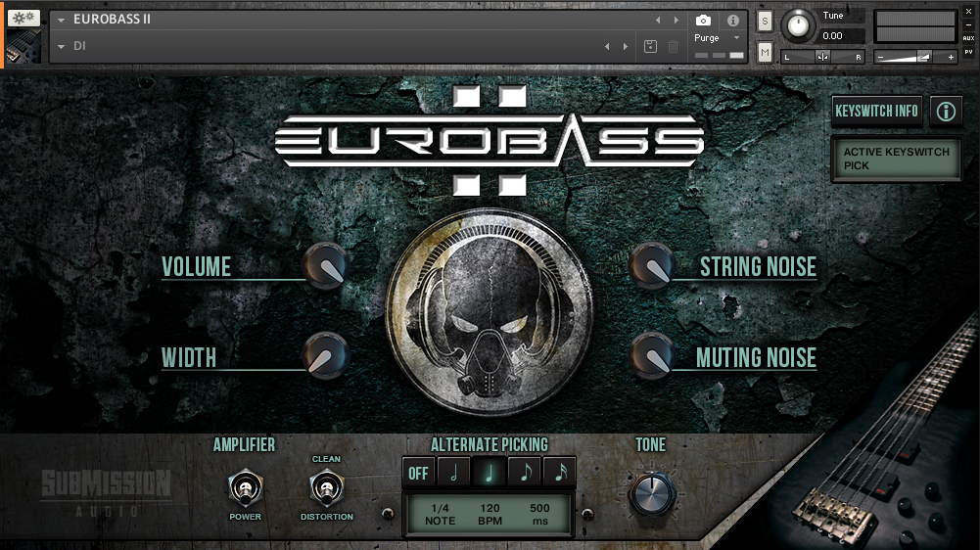Minimize instrument with the small minus button
The width and height of the screenshot is (980, 550).
pos(969,25)
